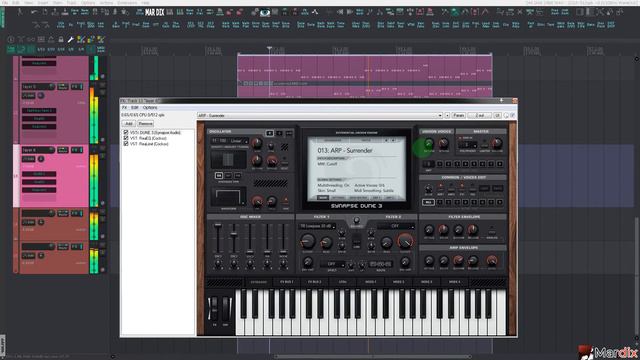
Task: Click the lock icon in REAPER left toolbar
Action: coord(61,40)
